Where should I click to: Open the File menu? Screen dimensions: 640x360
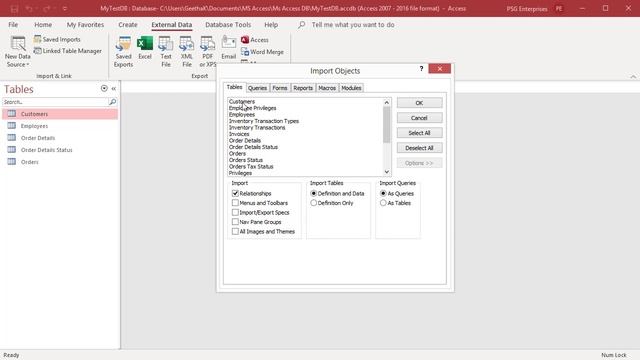tap(13, 24)
